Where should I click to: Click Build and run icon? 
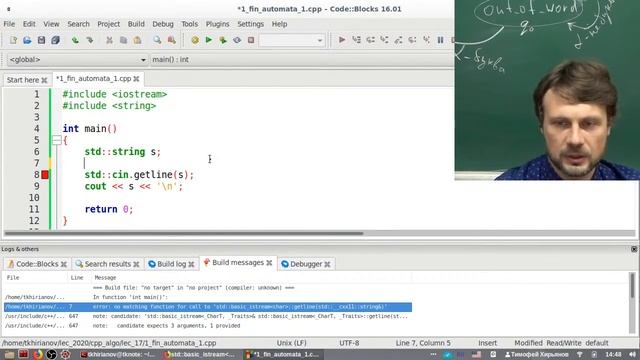tap(223, 40)
